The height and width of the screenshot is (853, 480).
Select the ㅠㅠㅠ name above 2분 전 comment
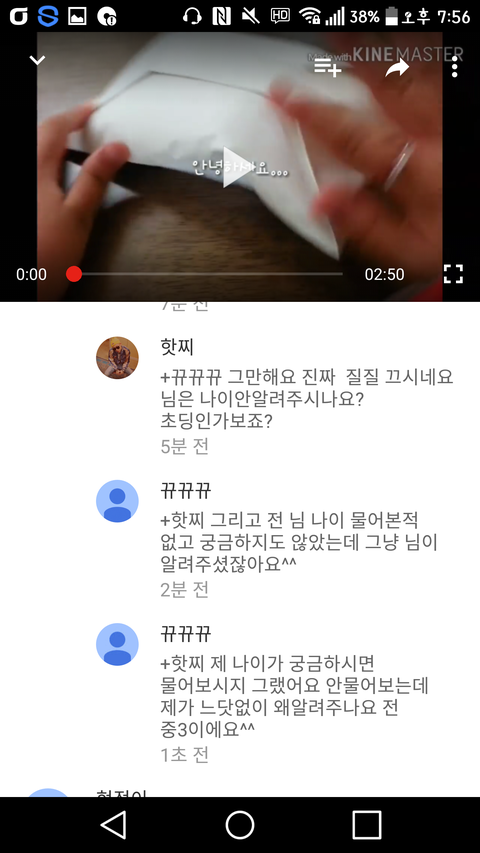click(186, 491)
